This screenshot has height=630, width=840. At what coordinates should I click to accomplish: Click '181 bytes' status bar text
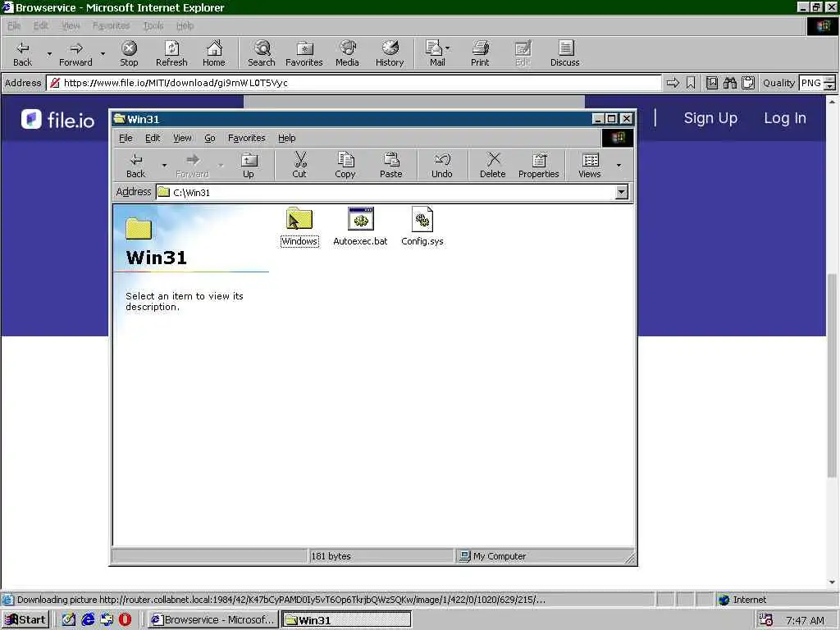click(331, 556)
